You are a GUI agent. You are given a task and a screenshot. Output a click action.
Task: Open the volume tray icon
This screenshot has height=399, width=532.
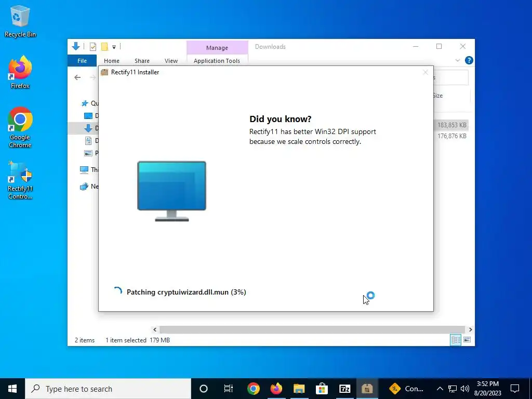(465, 389)
